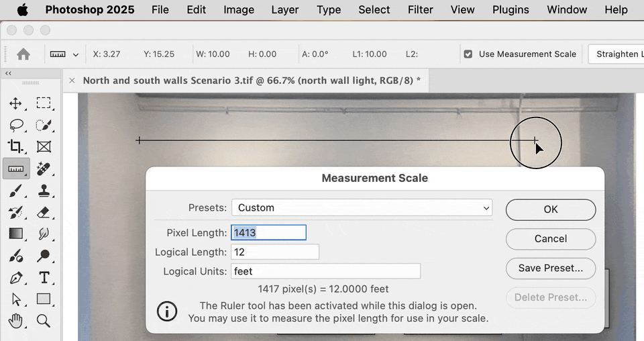Click the Logical Units field
The image size is (644, 341).
pos(326,271)
